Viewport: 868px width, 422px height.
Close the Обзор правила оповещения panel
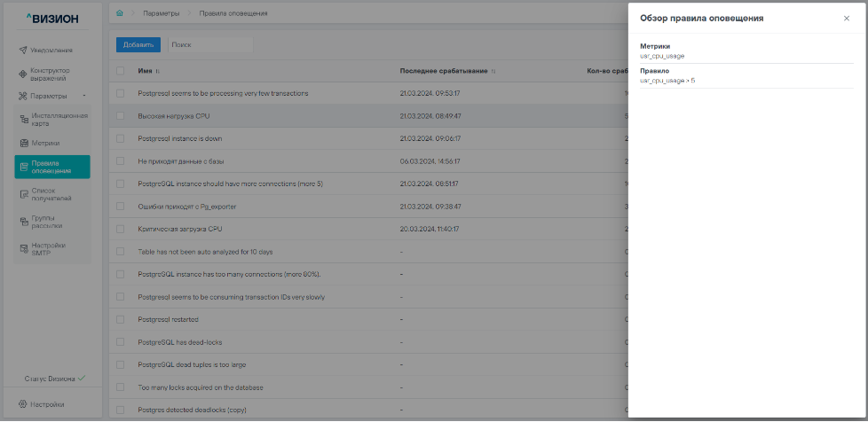tap(846, 19)
